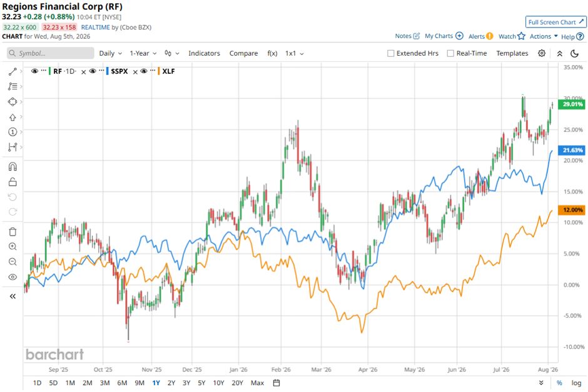Open the Daily frequency dropdown
This screenshot has width=588, height=392.
[x=111, y=53]
